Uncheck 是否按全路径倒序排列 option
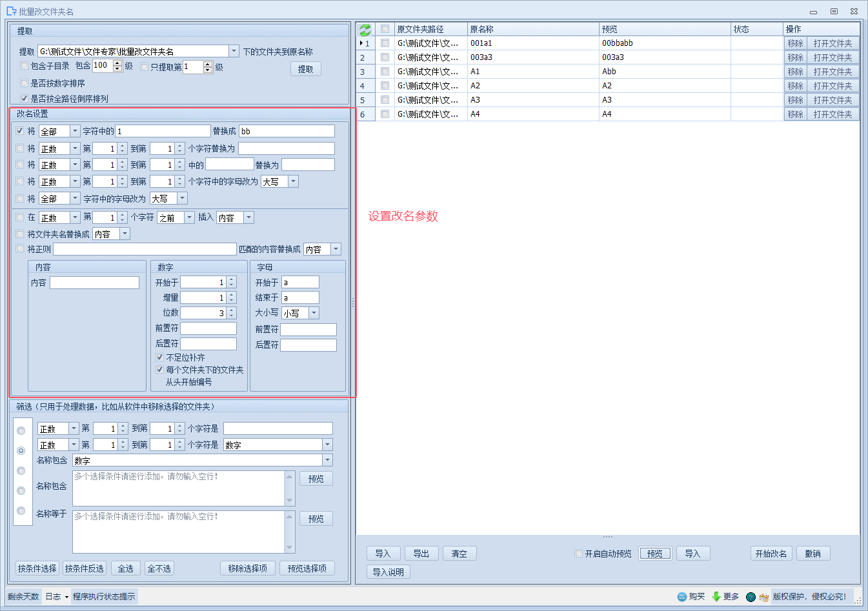Image resolution: width=868 pixels, height=611 pixels. click(25, 99)
